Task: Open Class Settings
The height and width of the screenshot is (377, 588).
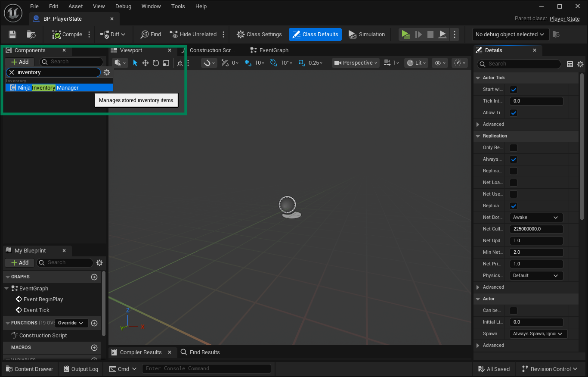Action: (259, 34)
